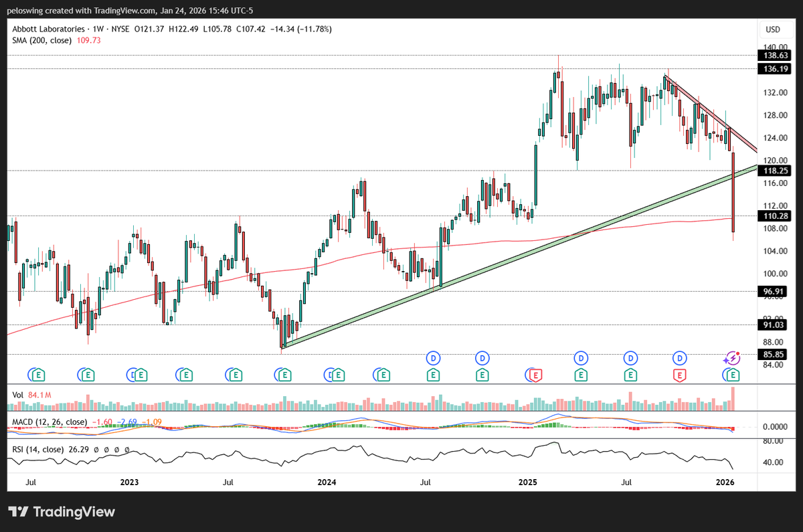Select the RSI (14, close) legend
Screen dimensions: 803x532
(x=38, y=449)
